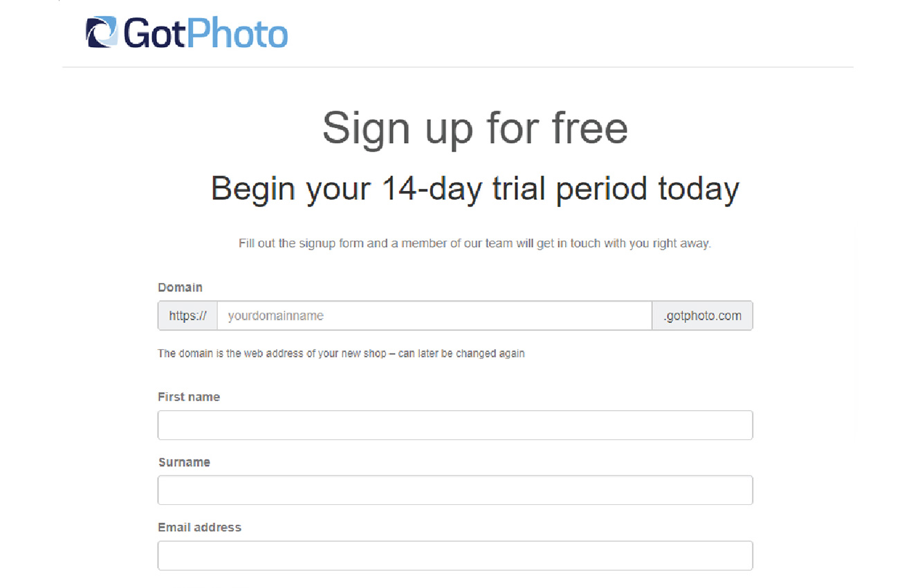Image resolution: width=920 pixels, height=588 pixels.
Task: Focus the Surname text field
Action: (455, 490)
